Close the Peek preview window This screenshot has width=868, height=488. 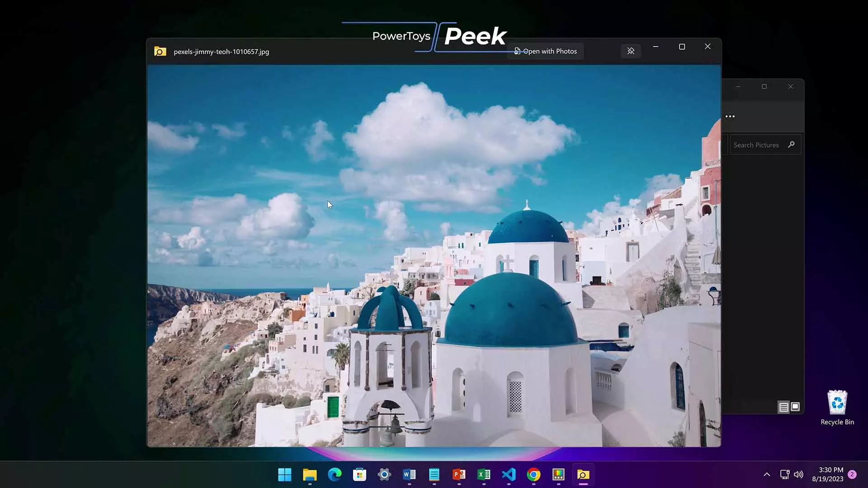(708, 47)
